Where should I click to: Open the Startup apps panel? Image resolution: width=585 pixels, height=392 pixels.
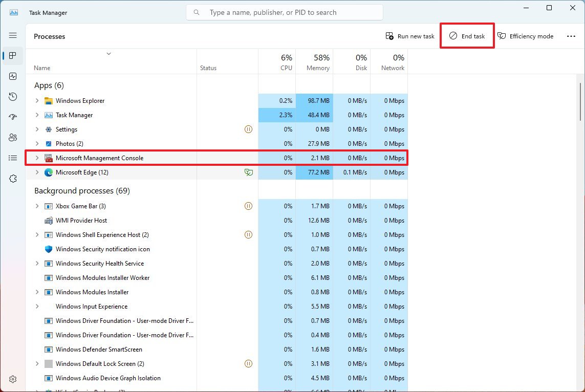pos(13,117)
